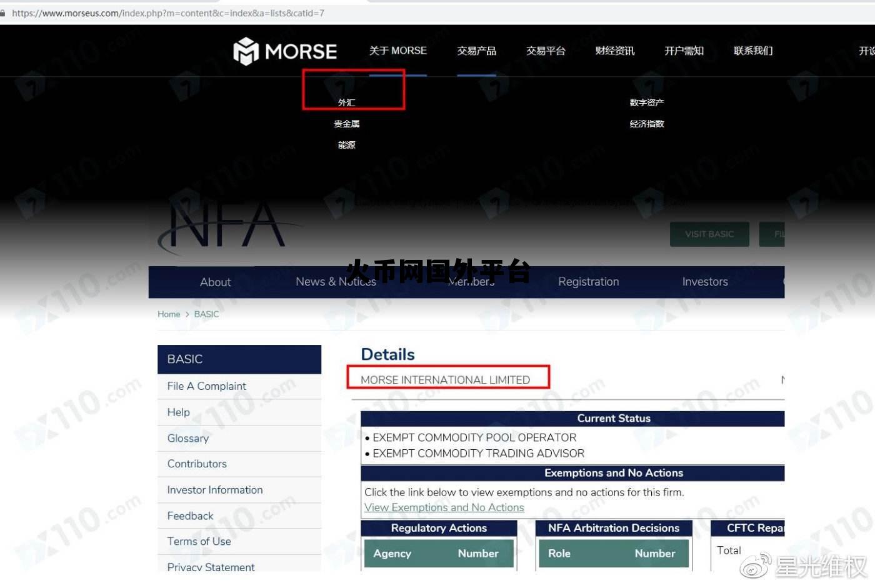
Task: Open Contributors in the sidebar
Action: [x=197, y=464]
